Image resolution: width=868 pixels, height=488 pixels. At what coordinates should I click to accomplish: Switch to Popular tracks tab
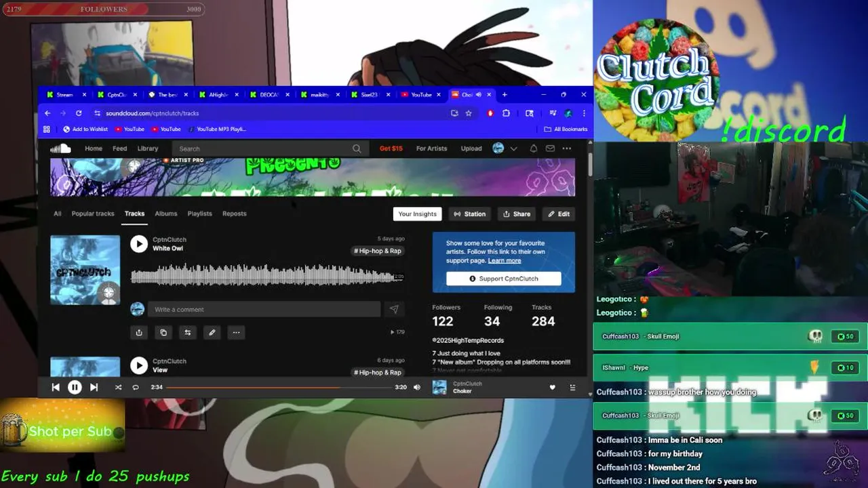click(x=93, y=213)
